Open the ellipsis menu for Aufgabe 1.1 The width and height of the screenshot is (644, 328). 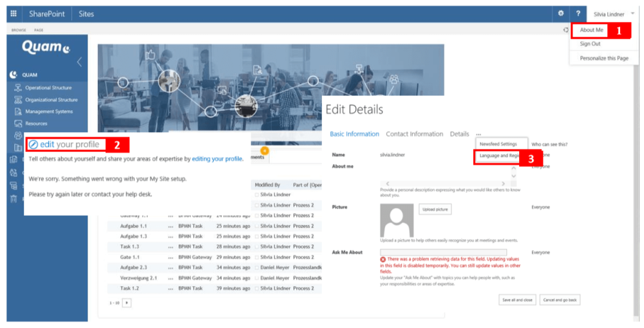[x=171, y=226]
